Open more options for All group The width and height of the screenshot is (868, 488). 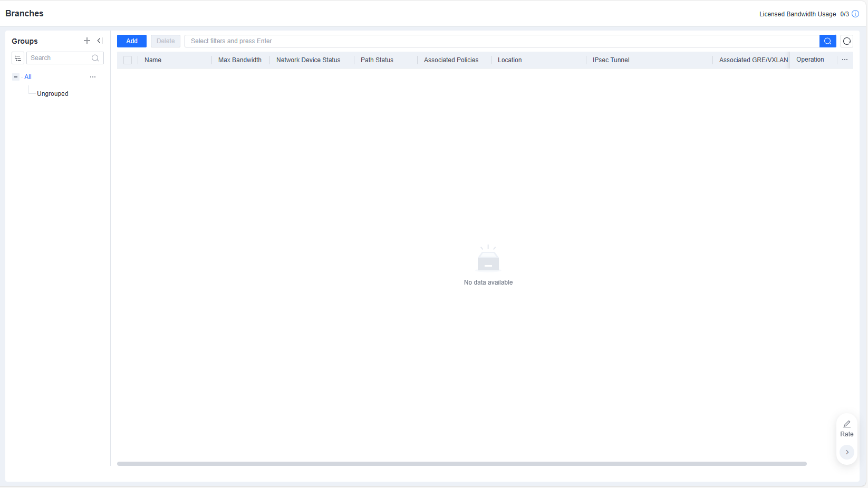point(93,77)
